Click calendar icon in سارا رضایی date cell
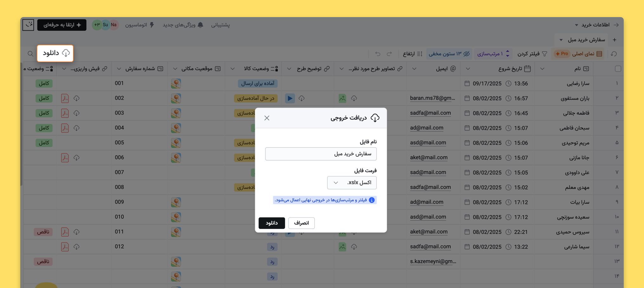644x288 pixels. click(x=467, y=84)
